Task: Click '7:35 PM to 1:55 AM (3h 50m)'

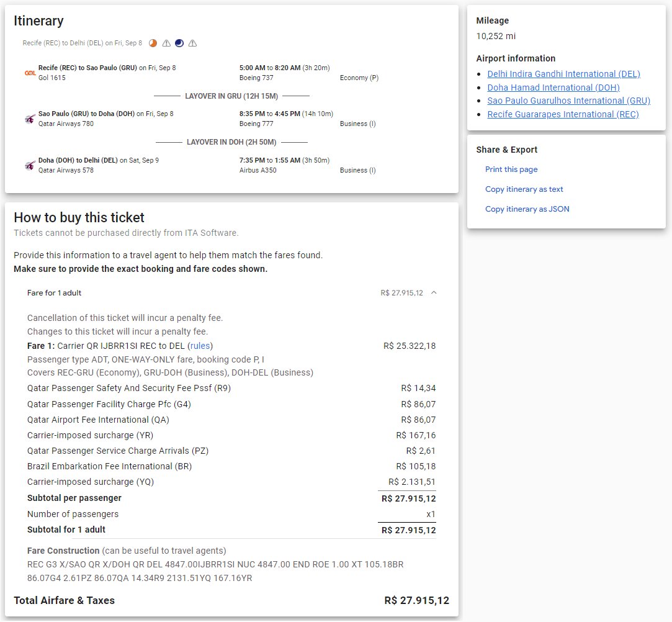Action: point(285,160)
